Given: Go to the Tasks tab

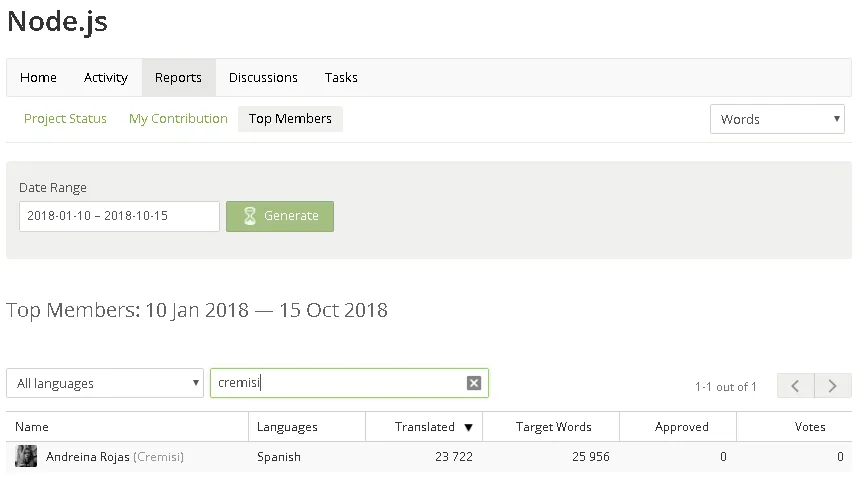Looking at the screenshot, I should [341, 78].
